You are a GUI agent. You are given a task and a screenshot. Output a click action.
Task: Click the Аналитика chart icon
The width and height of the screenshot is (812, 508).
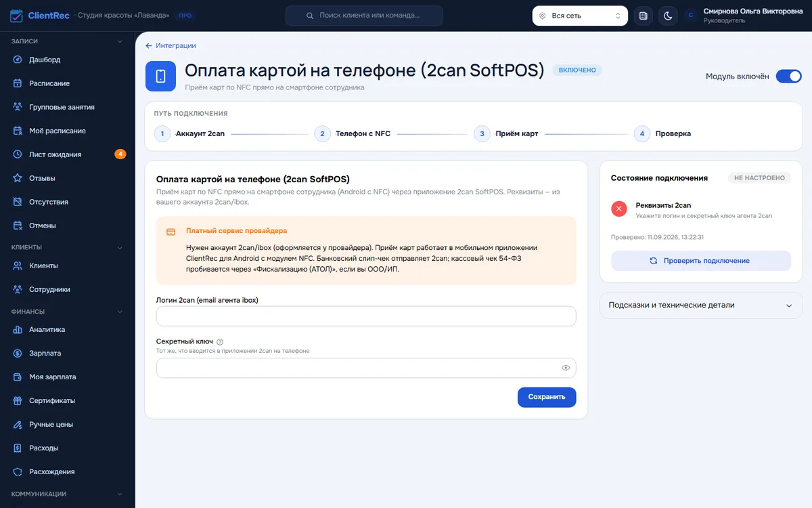click(x=18, y=330)
